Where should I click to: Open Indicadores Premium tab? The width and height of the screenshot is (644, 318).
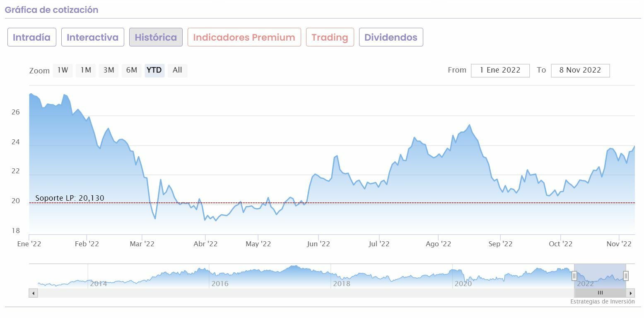[244, 37]
